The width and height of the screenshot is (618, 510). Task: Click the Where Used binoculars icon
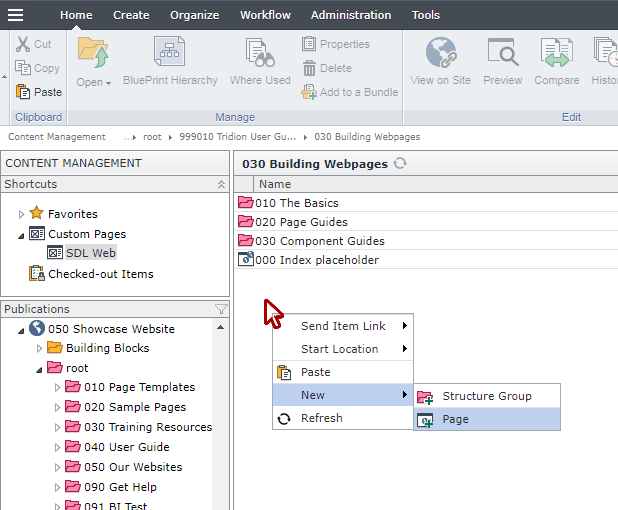click(259, 53)
